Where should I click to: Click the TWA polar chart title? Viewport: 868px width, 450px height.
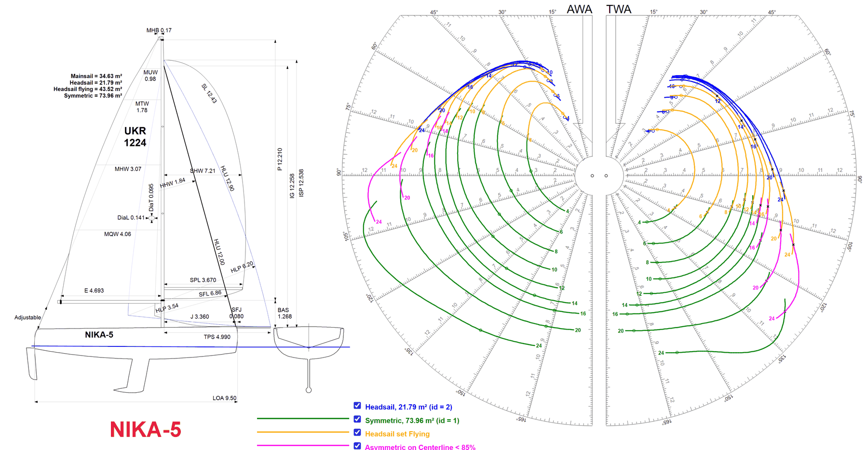[x=619, y=9]
